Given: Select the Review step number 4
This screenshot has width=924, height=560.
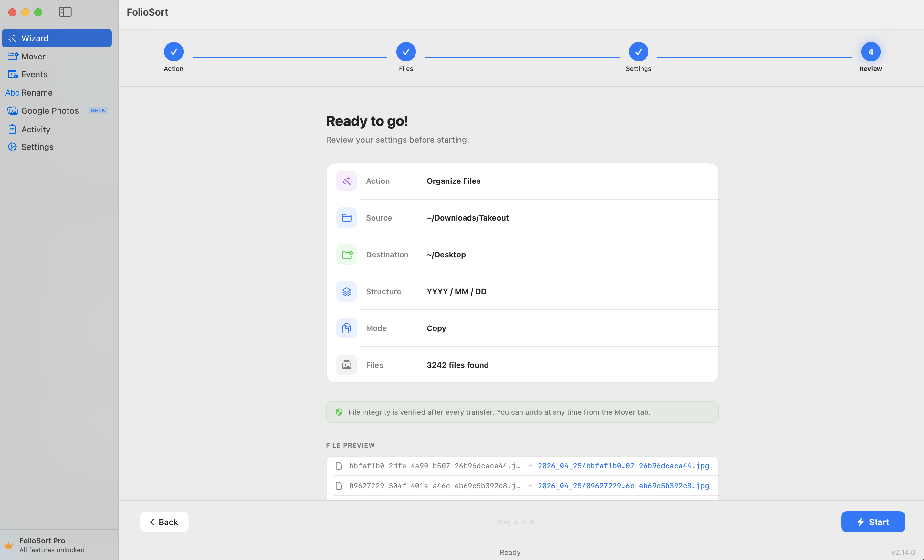Looking at the screenshot, I should [x=870, y=52].
